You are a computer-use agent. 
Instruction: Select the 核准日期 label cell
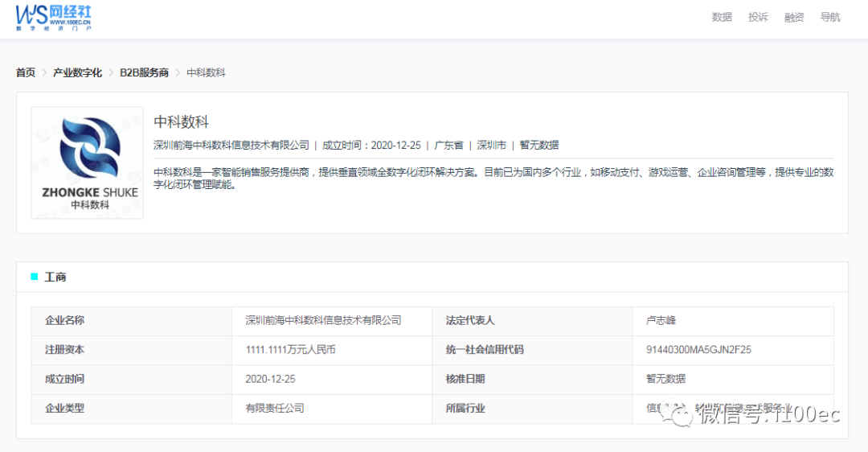pyautogui.click(x=532, y=380)
